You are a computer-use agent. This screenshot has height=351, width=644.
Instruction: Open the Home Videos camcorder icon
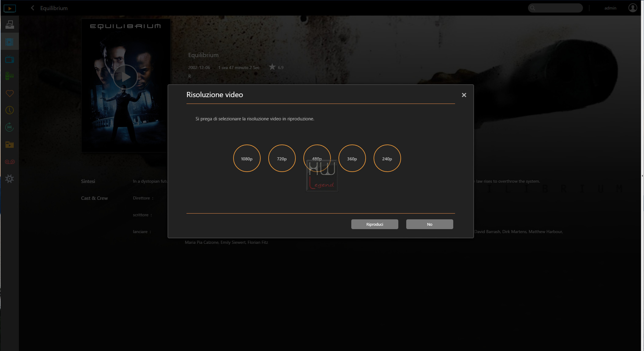9,76
